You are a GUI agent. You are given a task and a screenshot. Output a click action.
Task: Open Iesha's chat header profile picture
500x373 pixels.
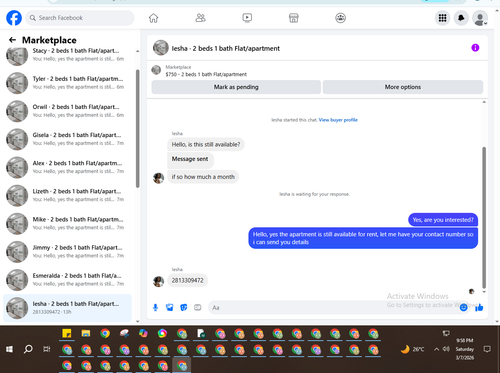(x=161, y=48)
